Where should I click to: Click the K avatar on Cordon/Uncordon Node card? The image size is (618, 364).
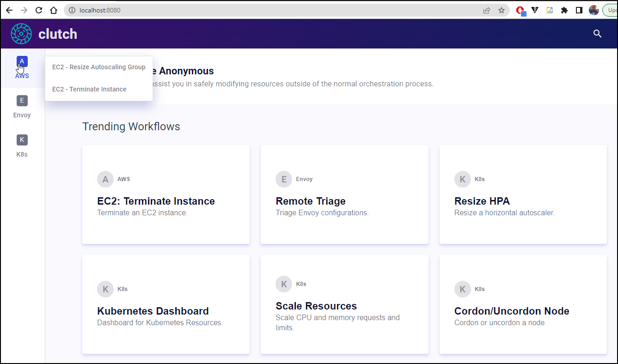[x=463, y=289]
